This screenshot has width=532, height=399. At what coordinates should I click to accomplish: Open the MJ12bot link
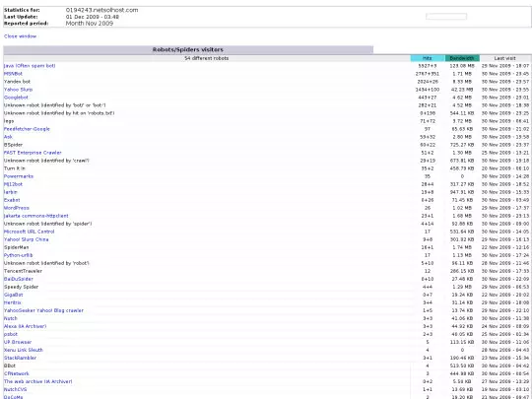point(13,184)
